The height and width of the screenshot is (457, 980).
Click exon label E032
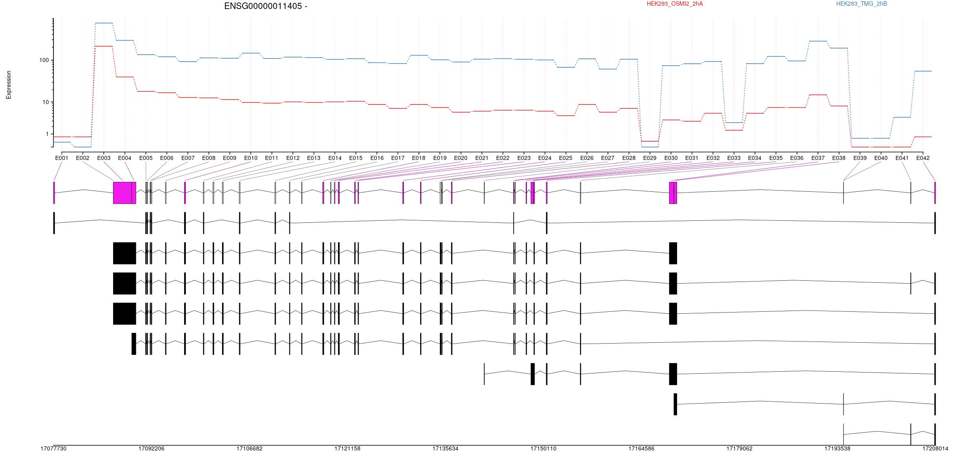tap(713, 158)
